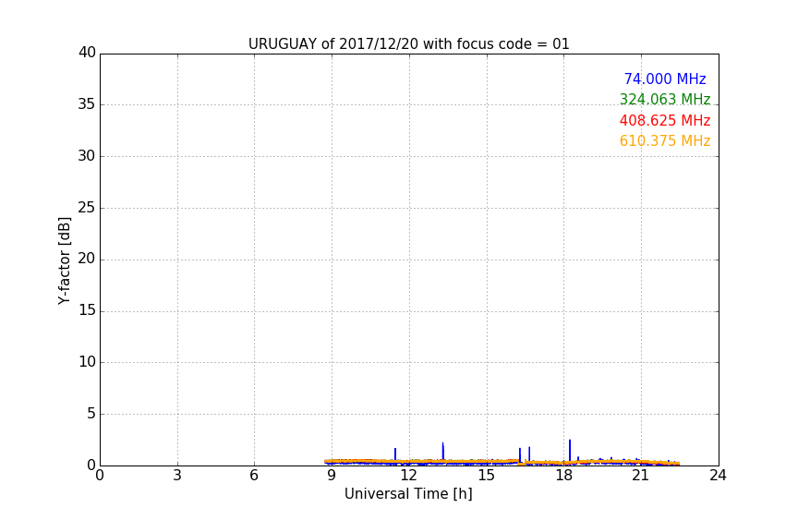Screen dimensions: 798x532
Task: Select the 408.625 MHz legend label
Action: (665, 121)
